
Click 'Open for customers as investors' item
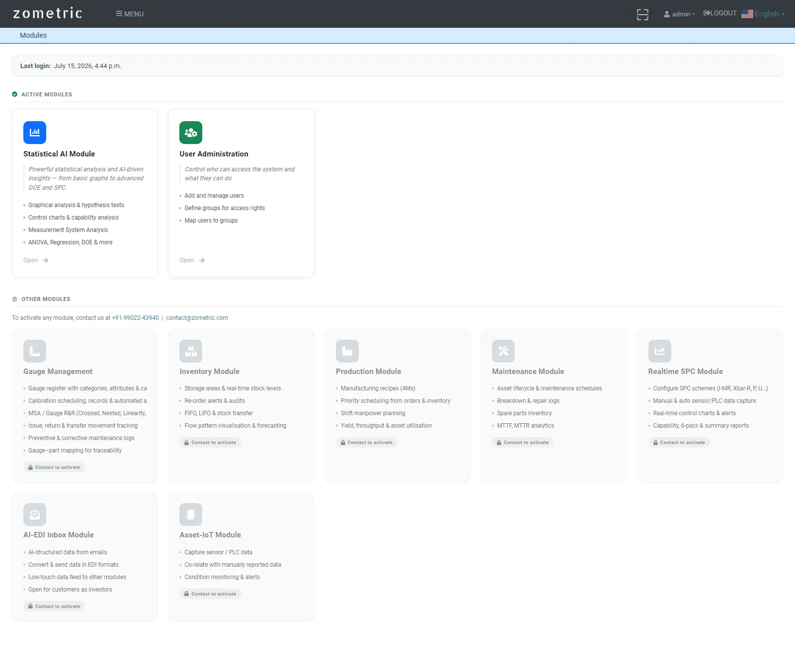(x=70, y=590)
